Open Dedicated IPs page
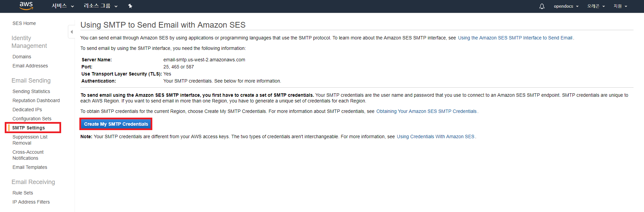Image resolution: width=644 pixels, height=212 pixels. pyautogui.click(x=27, y=110)
